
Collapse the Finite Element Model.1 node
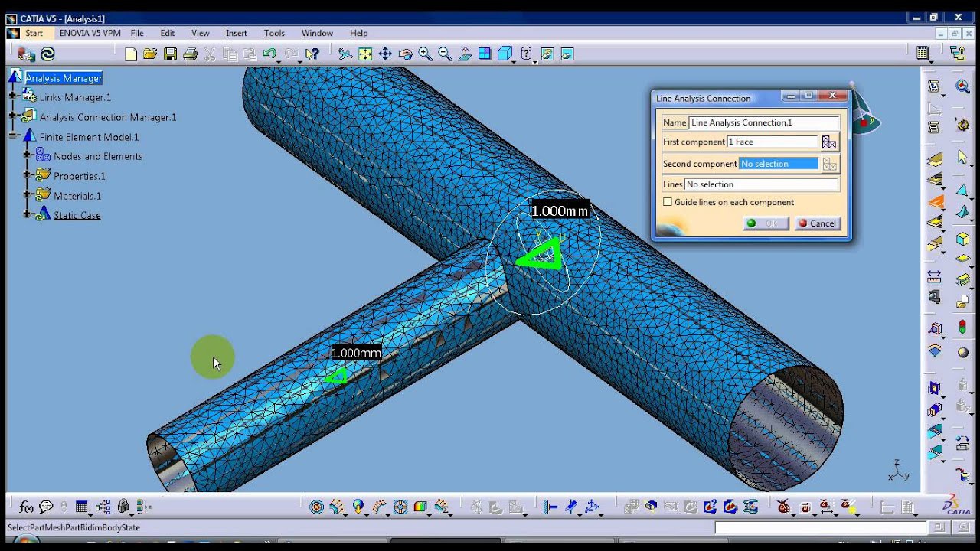tap(13, 136)
